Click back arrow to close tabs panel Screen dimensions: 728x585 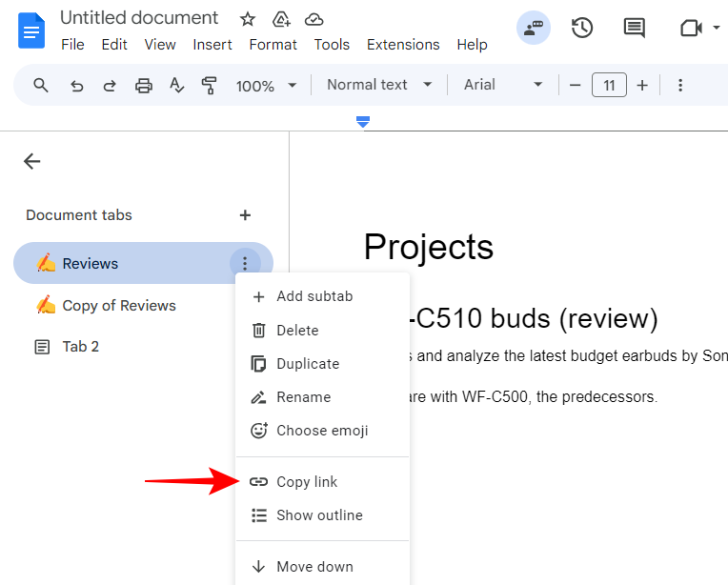pyautogui.click(x=32, y=161)
